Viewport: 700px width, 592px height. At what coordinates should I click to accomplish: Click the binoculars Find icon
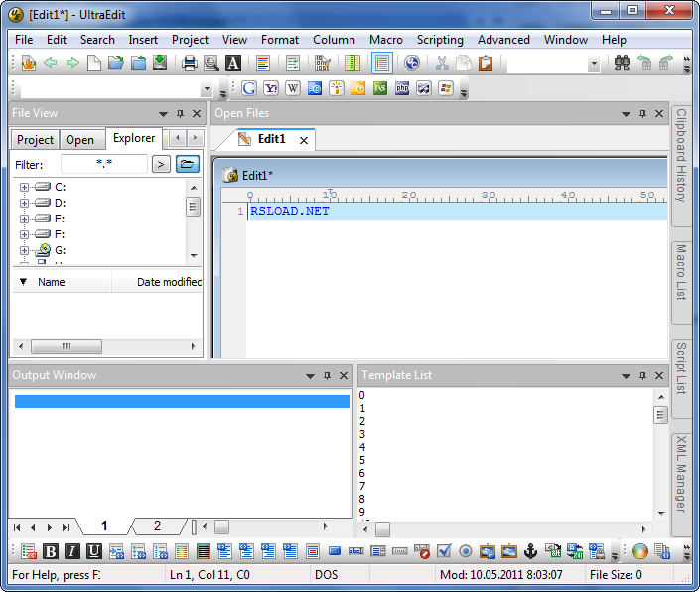click(622, 63)
